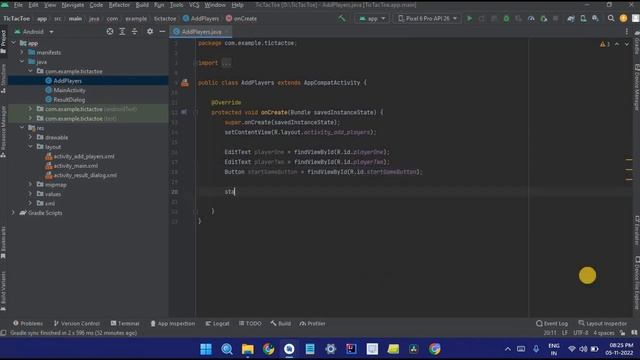
Task: Expand the manifests folder
Action: (x=22, y=52)
